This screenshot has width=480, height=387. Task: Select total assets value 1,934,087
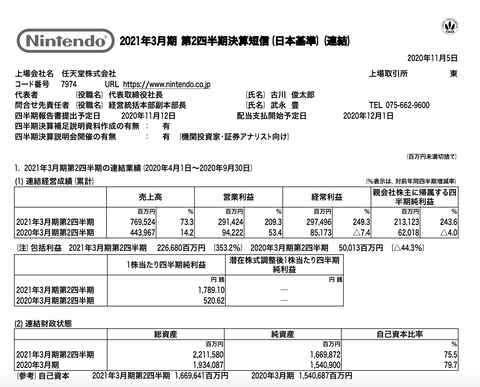pos(208,365)
